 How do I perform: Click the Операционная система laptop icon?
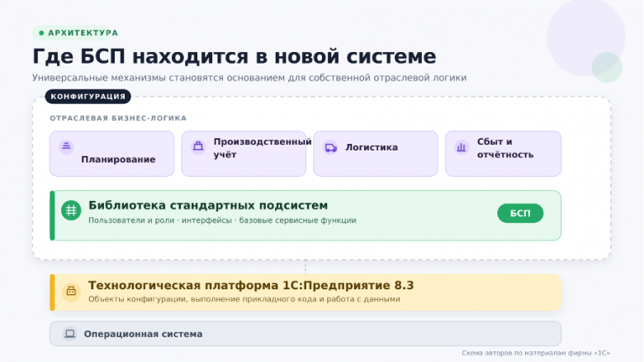coord(70,334)
